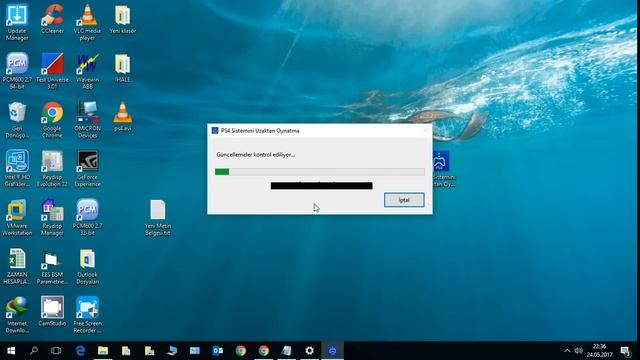The width and height of the screenshot is (640, 360).
Task: Select the PCM600 2.7 64-bit icon
Action: [17, 71]
